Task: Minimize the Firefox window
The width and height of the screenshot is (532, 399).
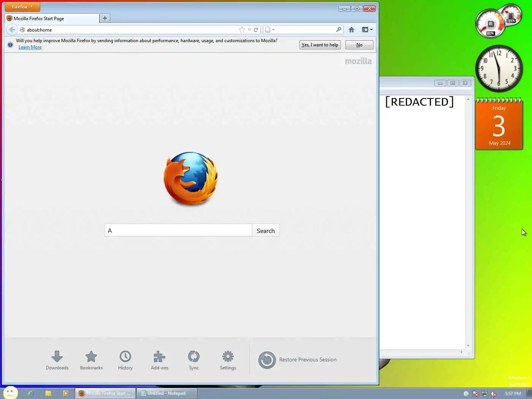Action: click(x=344, y=8)
